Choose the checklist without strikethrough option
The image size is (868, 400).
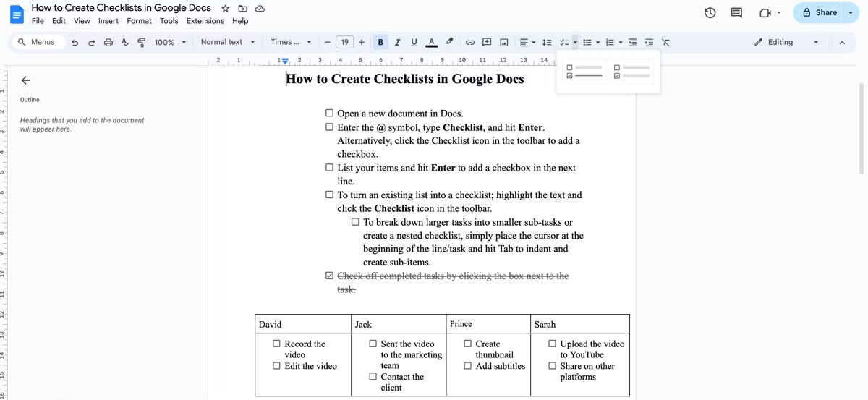[x=631, y=71]
